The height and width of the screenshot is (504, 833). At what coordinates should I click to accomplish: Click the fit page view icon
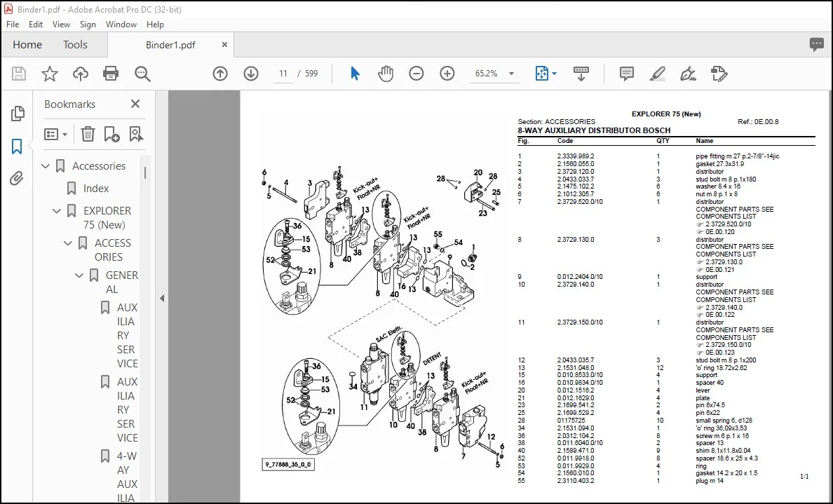[x=541, y=74]
